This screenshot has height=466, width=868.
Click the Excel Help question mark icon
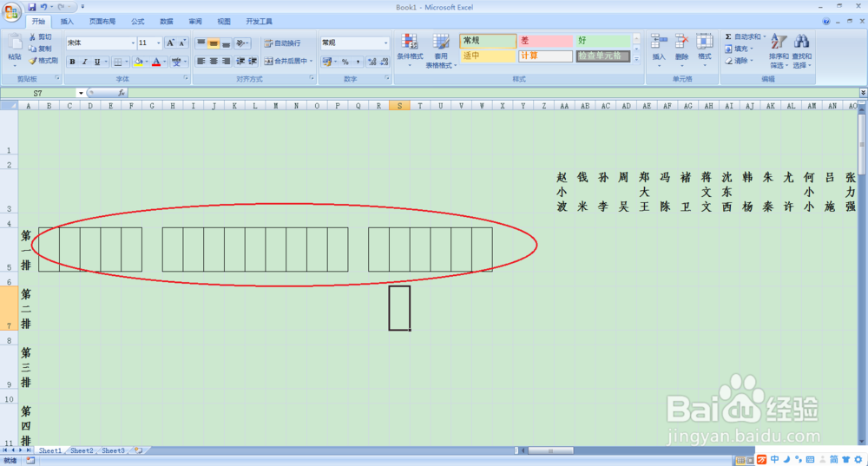826,22
